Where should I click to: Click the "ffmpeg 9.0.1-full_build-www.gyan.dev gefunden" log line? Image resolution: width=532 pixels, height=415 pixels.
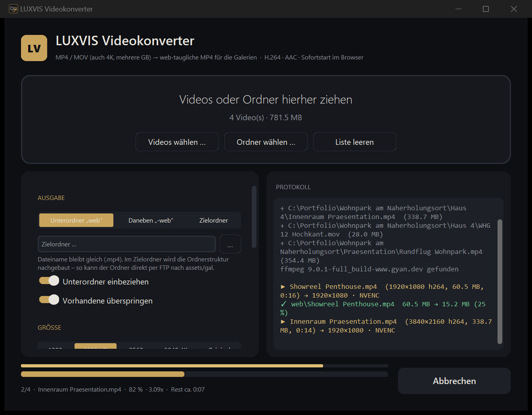point(369,269)
